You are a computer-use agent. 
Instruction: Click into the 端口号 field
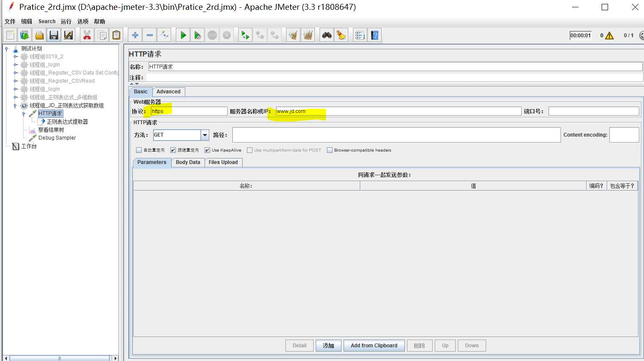tap(594, 111)
